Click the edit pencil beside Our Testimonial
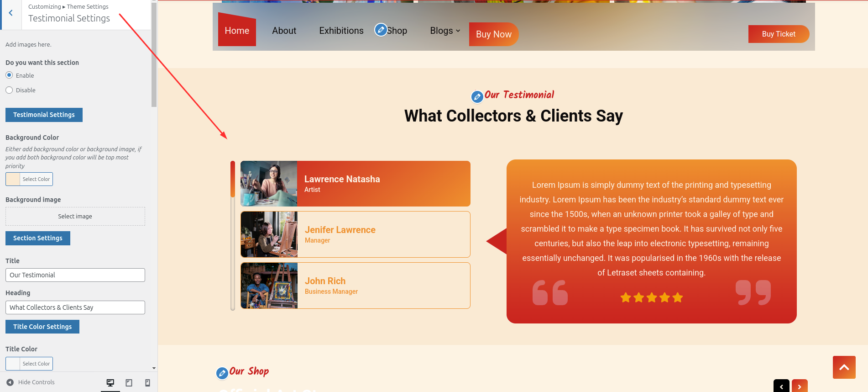868x392 pixels. tap(477, 97)
